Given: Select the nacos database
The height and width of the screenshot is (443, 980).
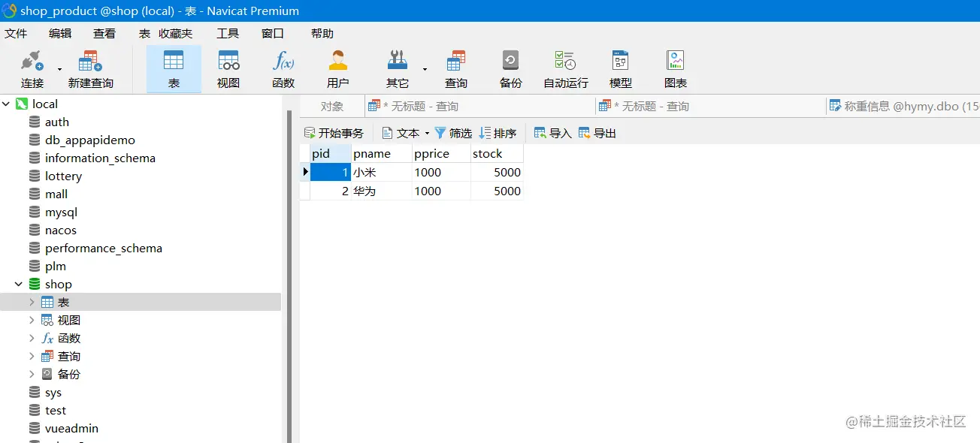Looking at the screenshot, I should pyautogui.click(x=60, y=230).
